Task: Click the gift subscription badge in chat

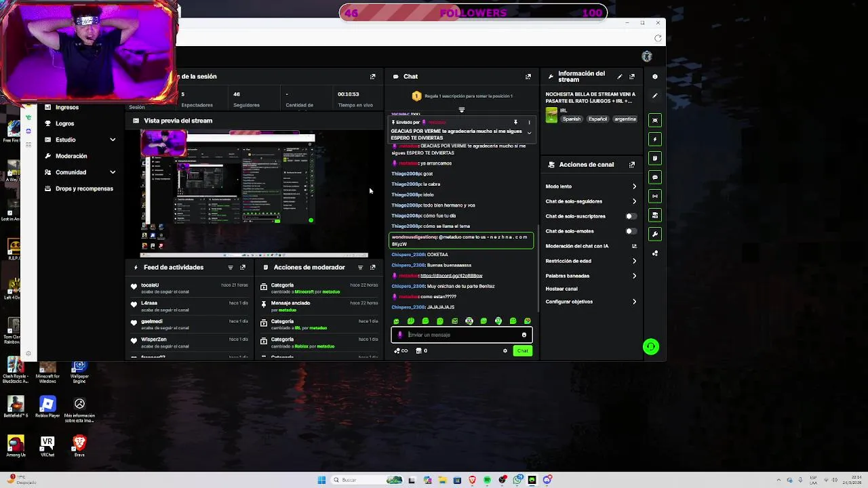Action: tap(416, 96)
